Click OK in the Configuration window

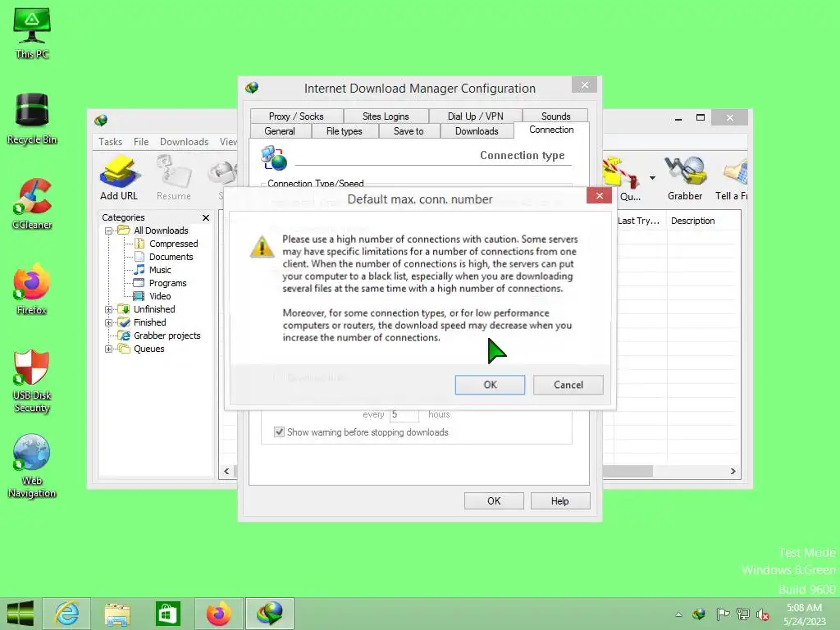click(x=494, y=501)
